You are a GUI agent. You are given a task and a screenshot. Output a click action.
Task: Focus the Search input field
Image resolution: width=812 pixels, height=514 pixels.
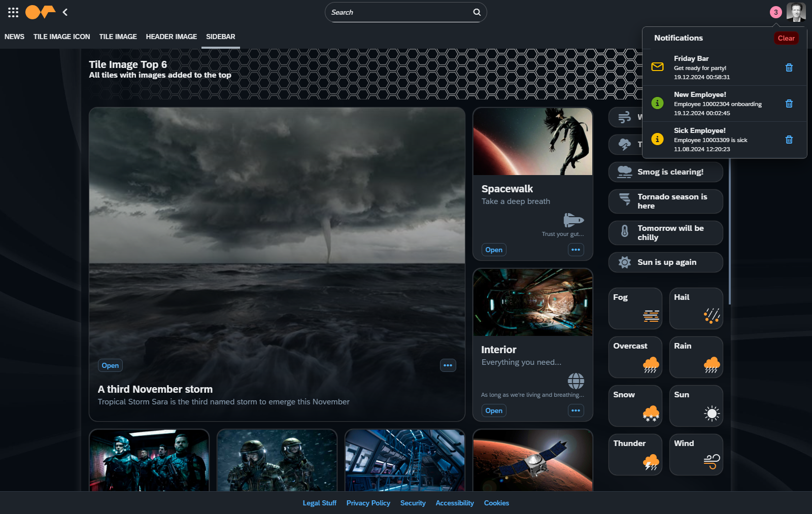pos(398,12)
